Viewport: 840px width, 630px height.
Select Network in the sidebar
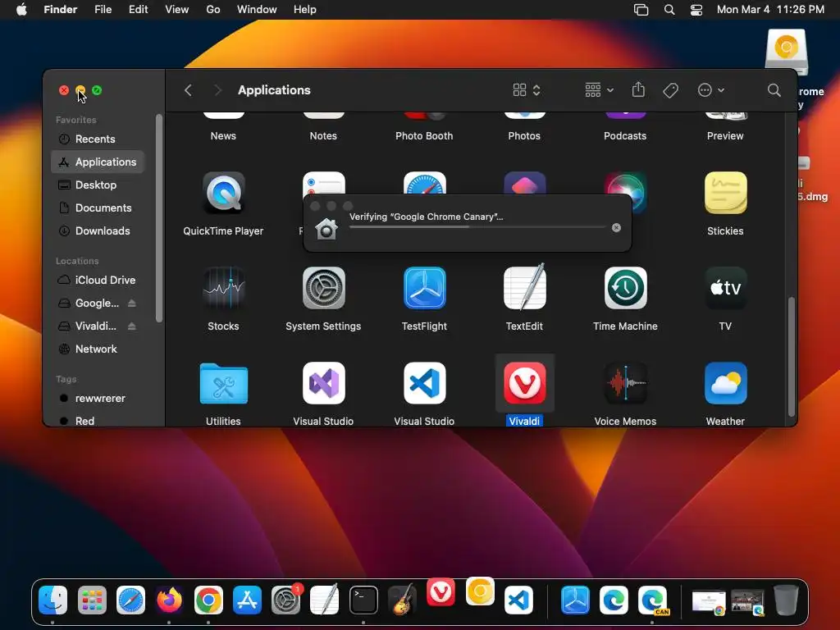(98, 349)
